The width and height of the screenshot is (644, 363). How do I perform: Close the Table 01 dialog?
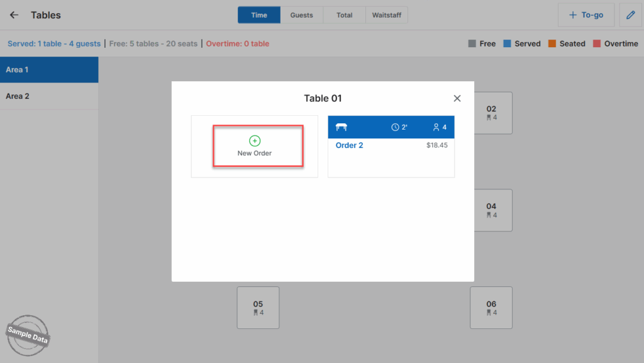coord(457,98)
